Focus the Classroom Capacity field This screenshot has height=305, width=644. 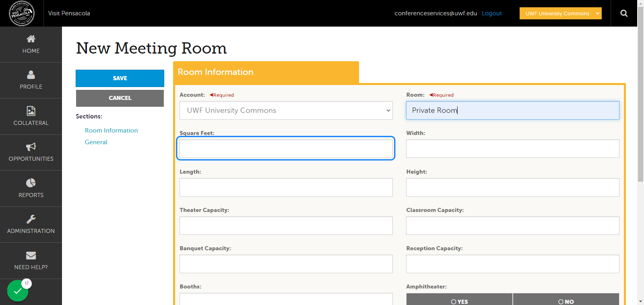click(513, 226)
